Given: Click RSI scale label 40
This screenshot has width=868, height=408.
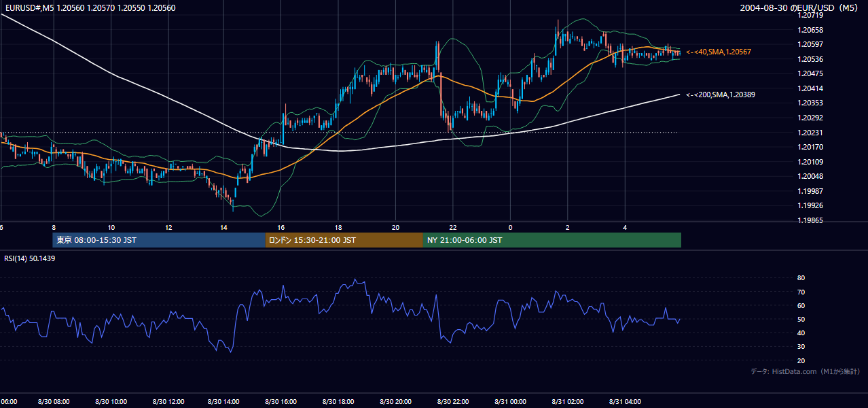Looking at the screenshot, I should point(801,333).
